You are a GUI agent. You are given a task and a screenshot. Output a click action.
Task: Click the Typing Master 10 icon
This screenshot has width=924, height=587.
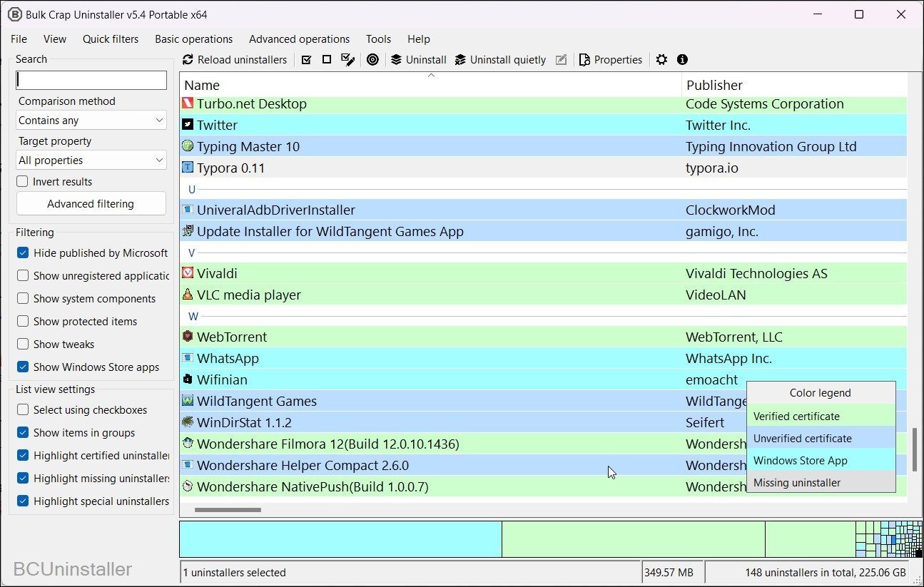click(188, 146)
